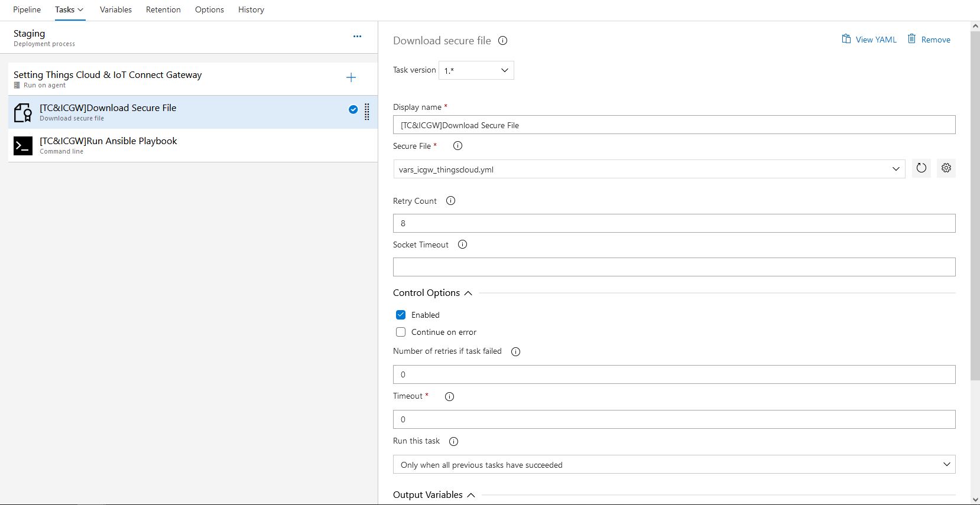Open Secure File management gear icon
Viewport: 980px width, 505px height.
[x=946, y=168]
